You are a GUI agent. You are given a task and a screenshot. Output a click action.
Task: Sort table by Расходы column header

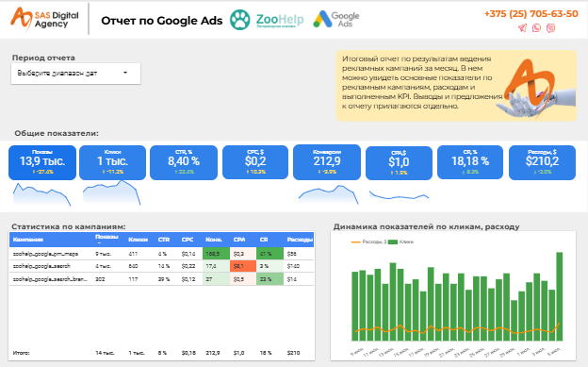pyautogui.click(x=300, y=240)
